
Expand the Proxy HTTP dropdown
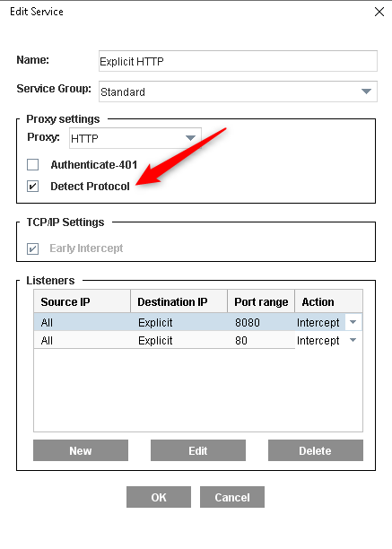(x=190, y=138)
